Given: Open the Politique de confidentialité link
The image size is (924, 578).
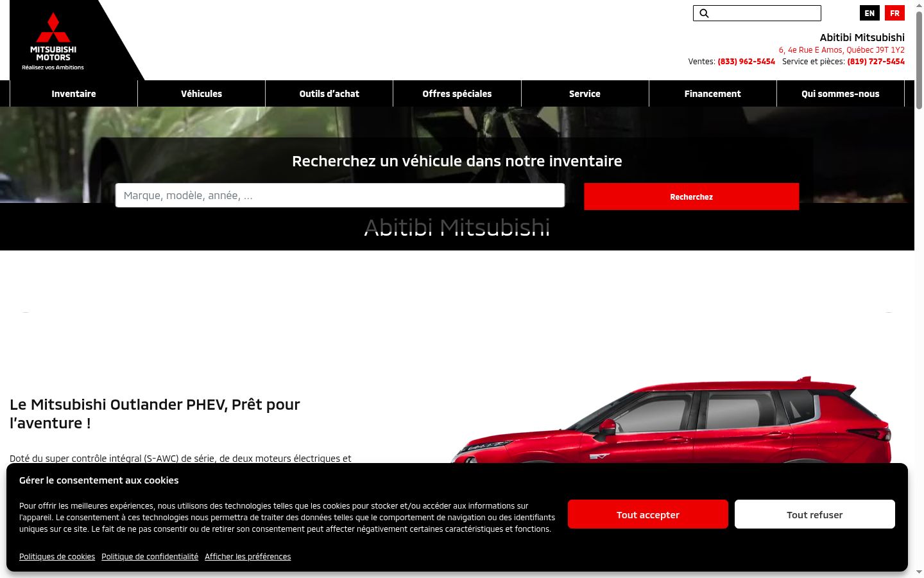Looking at the screenshot, I should tap(150, 557).
